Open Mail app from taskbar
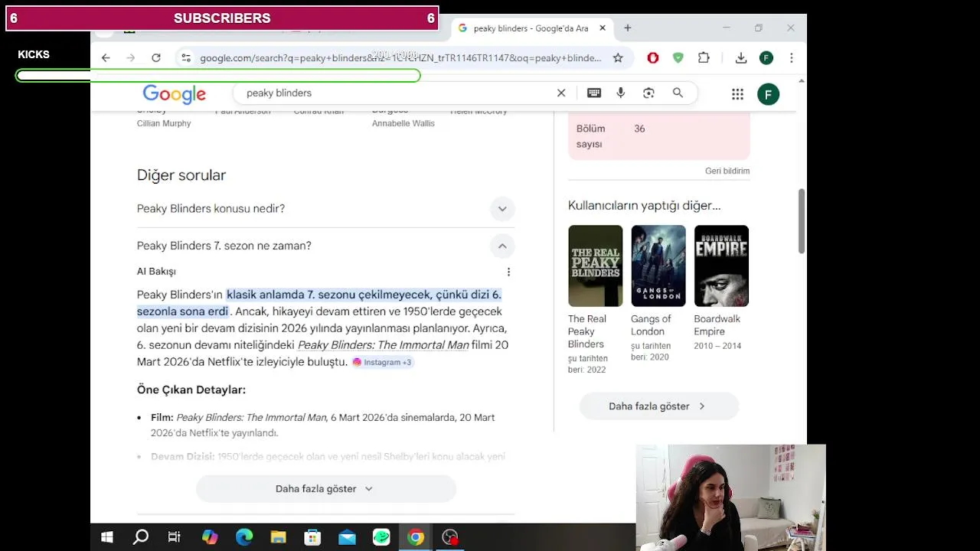The width and height of the screenshot is (980, 551). (347, 537)
